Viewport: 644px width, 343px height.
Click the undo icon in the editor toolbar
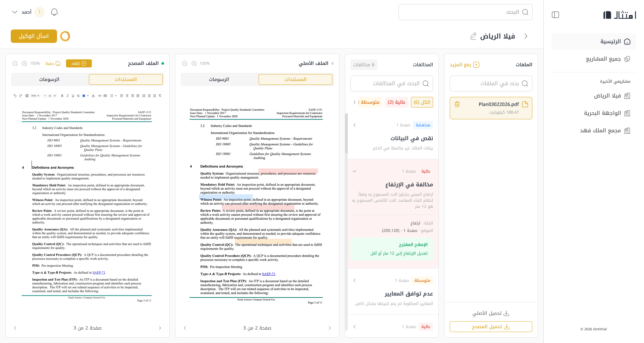15,96
